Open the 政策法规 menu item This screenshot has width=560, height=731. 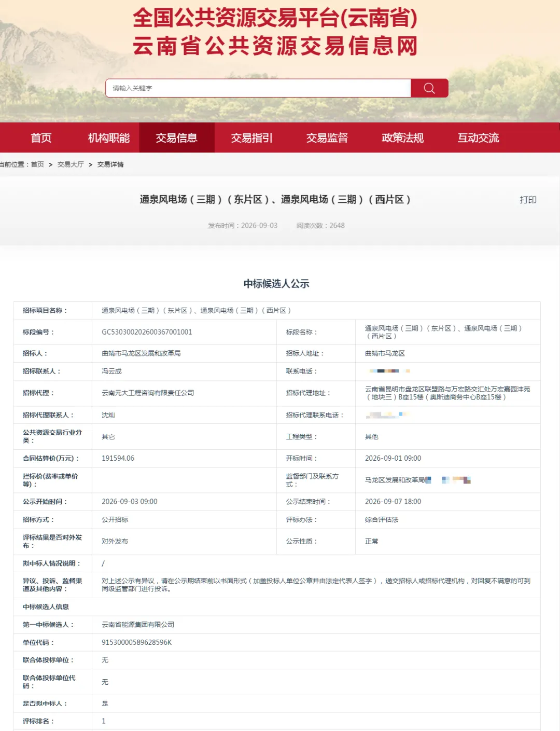click(403, 138)
